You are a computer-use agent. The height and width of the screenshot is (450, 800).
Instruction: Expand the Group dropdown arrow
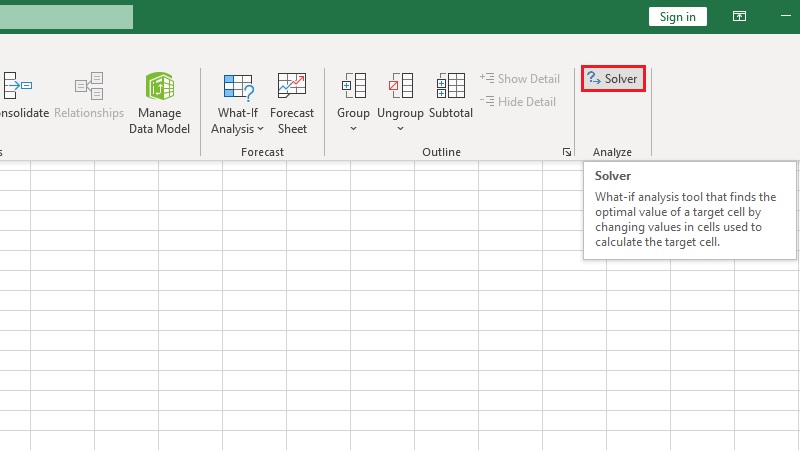[353, 129]
